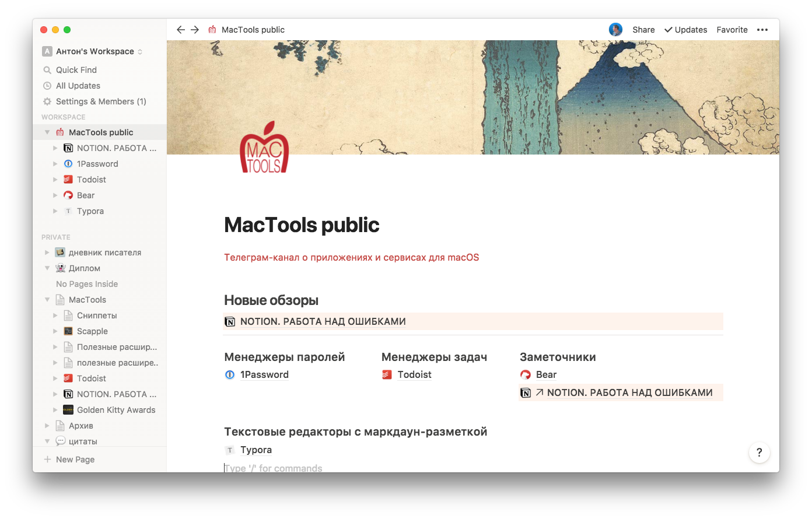Viewport: 812px width, 519px height.
Task: Click the Notion icon under Новые обзоры
Action: [230, 321]
